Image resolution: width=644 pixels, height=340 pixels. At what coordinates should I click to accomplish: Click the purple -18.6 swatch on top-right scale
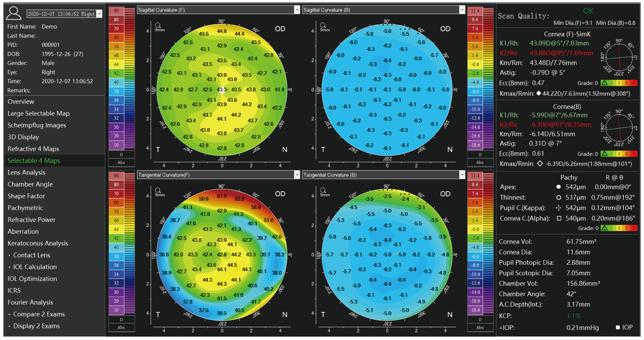(x=475, y=145)
